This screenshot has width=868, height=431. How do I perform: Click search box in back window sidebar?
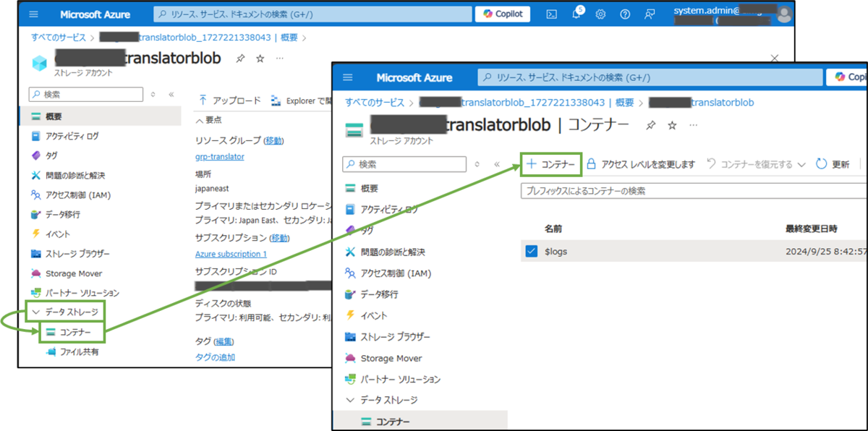click(x=86, y=94)
